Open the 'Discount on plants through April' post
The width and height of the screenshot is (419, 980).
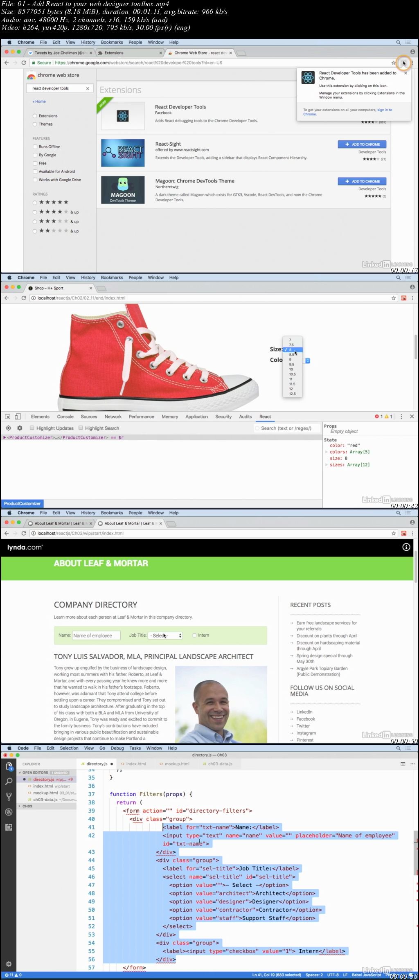tap(327, 636)
